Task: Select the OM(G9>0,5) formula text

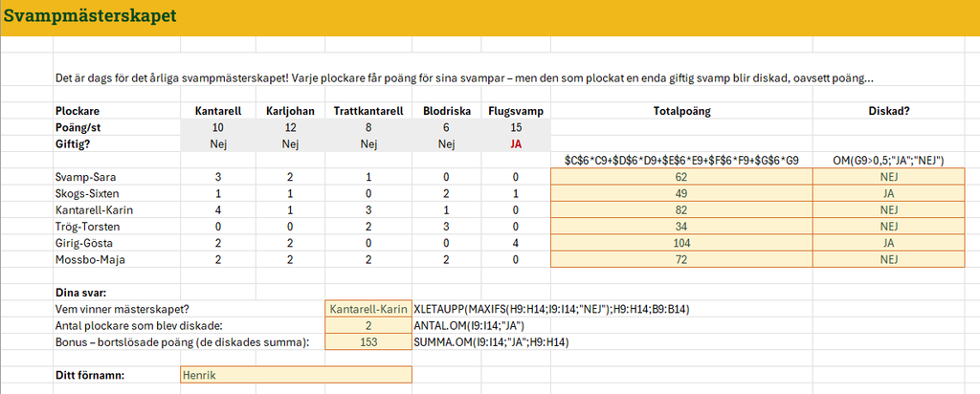Action: [888, 161]
